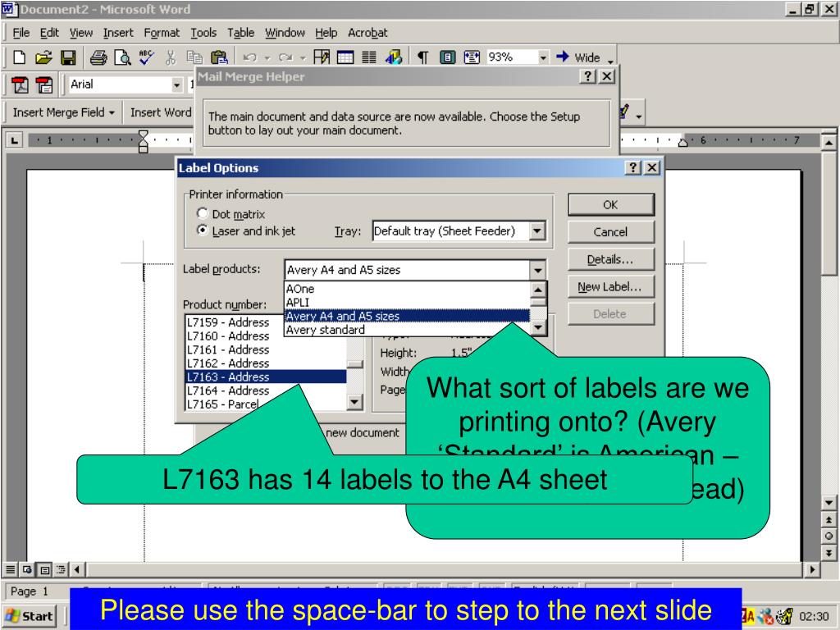Click the system tray clock 02:30
Viewport: 840px width, 630px height.
814,616
